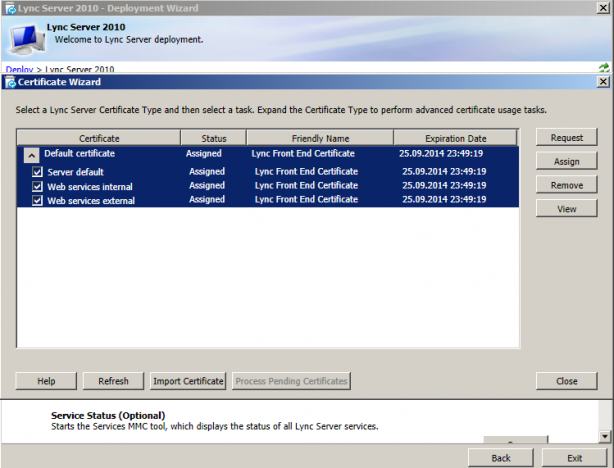
Task: Click Friendly Name of Default certificate row
Action: (303, 154)
